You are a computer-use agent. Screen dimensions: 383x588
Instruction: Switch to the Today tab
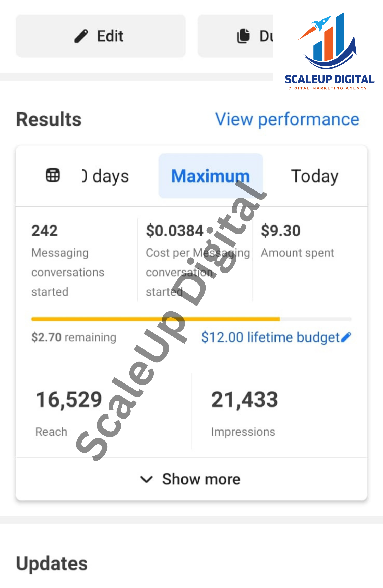click(x=315, y=176)
